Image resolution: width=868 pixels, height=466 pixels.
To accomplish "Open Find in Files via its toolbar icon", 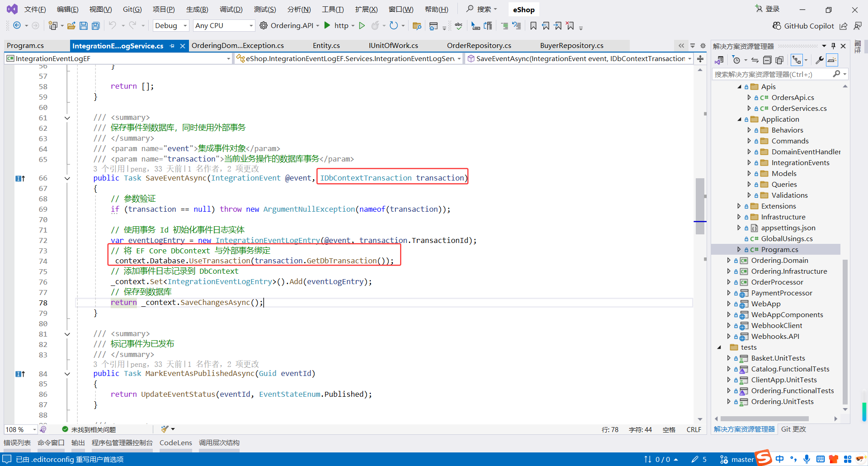I will (417, 26).
